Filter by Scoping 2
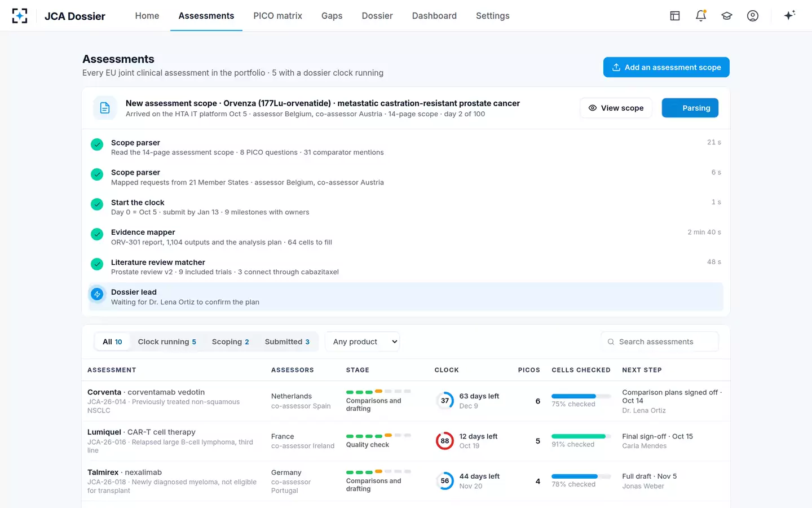Image resolution: width=812 pixels, height=508 pixels. click(x=230, y=341)
